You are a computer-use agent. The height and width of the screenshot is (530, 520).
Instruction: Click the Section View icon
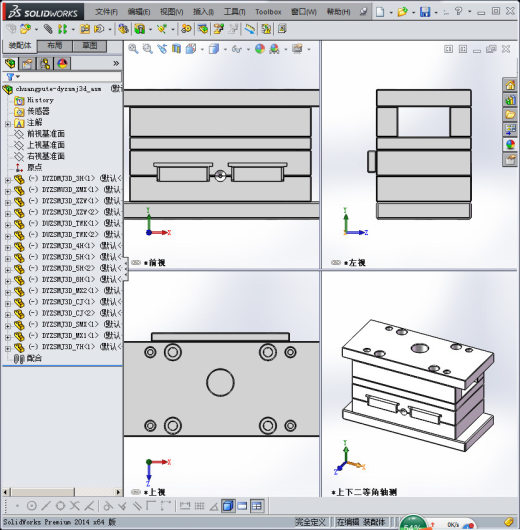click(176, 49)
